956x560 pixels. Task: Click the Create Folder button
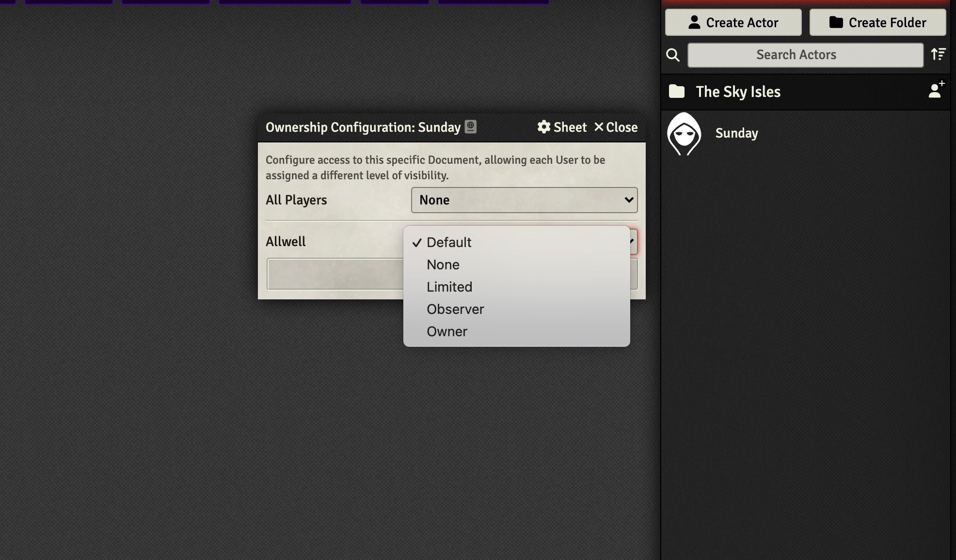coord(877,22)
